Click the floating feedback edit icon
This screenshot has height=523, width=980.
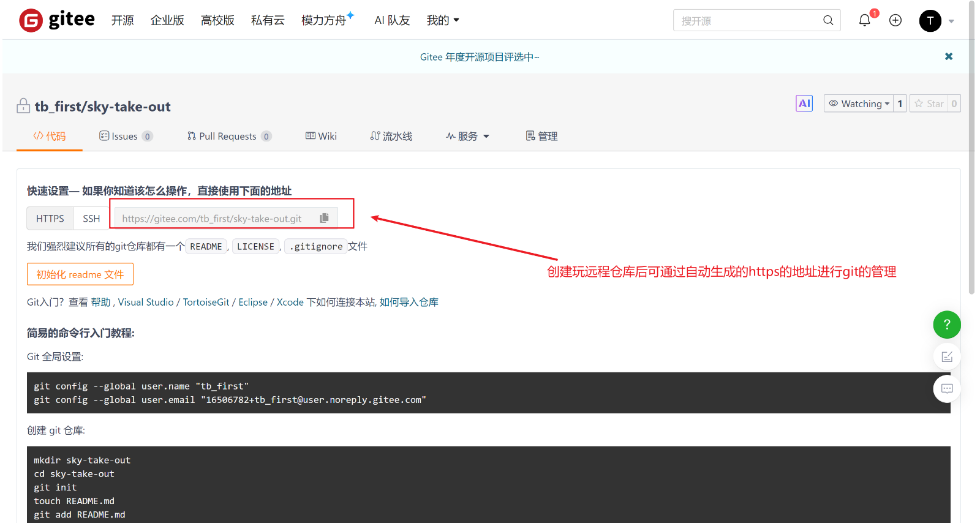[x=947, y=356]
